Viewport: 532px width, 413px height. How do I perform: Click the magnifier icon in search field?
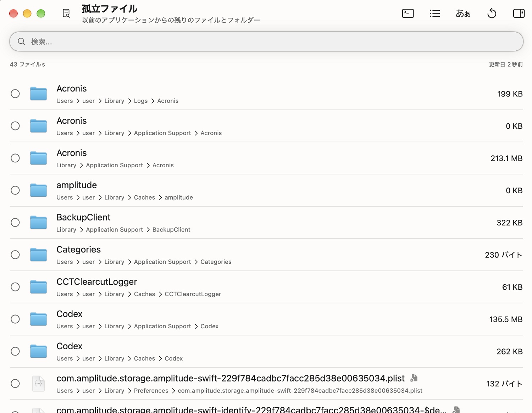(22, 41)
